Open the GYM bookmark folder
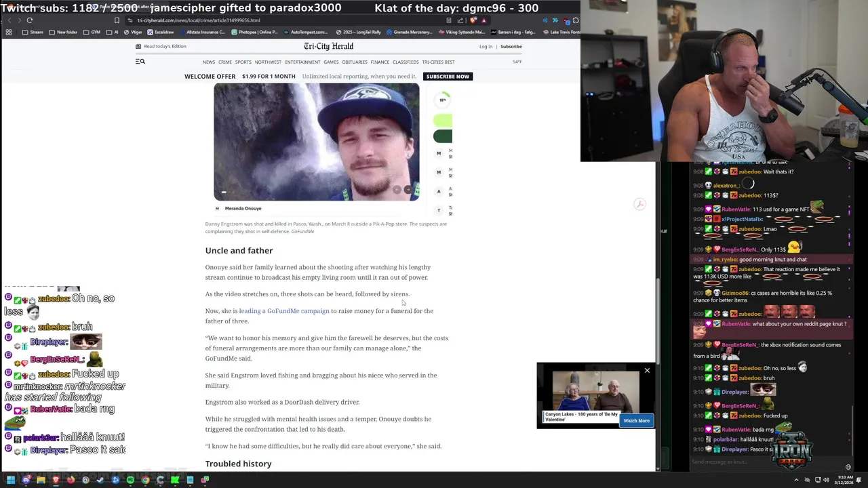This screenshot has height=488, width=868. pyautogui.click(x=92, y=32)
